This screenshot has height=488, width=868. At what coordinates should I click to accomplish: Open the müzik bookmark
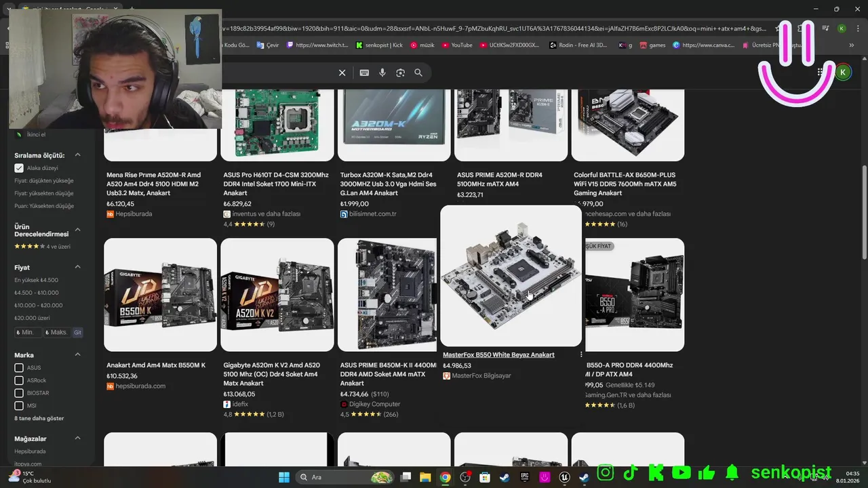click(x=422, y=45)
